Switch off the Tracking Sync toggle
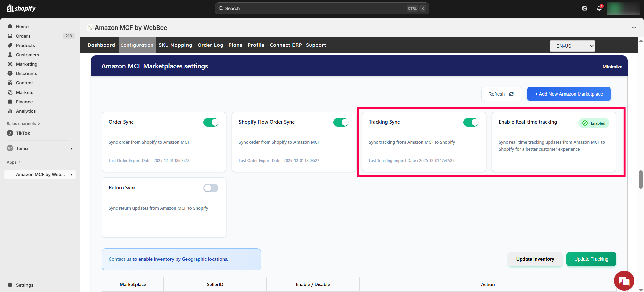The image size is (644, 292). click(471, 122)
